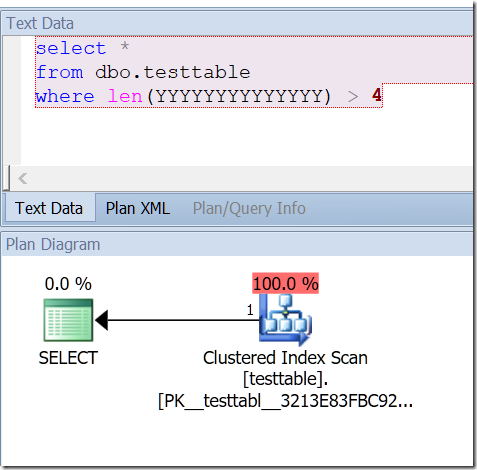Click the SELECT label under green icon
The width and height of the screenshot is (477, 470).
(68, 358)
